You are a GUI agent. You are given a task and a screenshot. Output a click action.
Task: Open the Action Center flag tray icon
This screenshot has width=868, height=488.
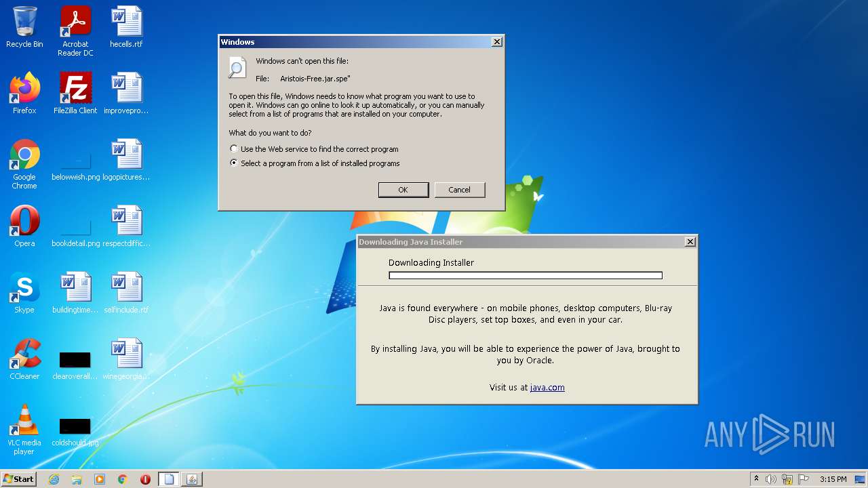(x=804, y=479)
